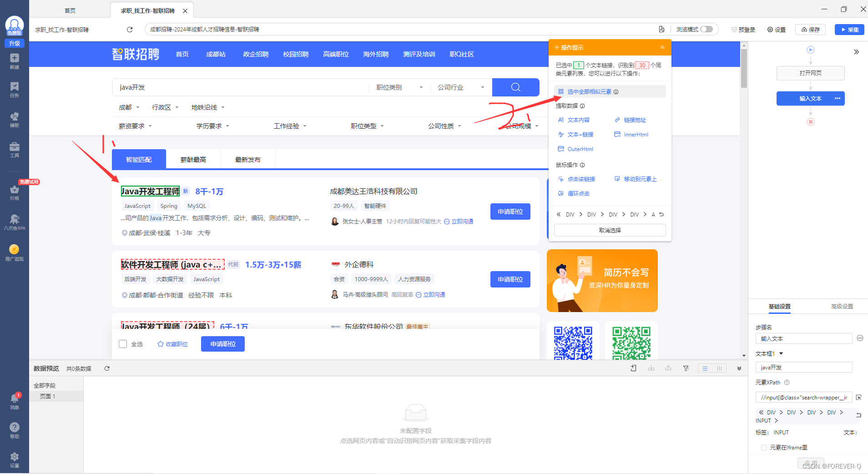This screenshot has height=474, width=868.
Task: Click the 设置 button in top toolbar
Action: coord(777,30)
